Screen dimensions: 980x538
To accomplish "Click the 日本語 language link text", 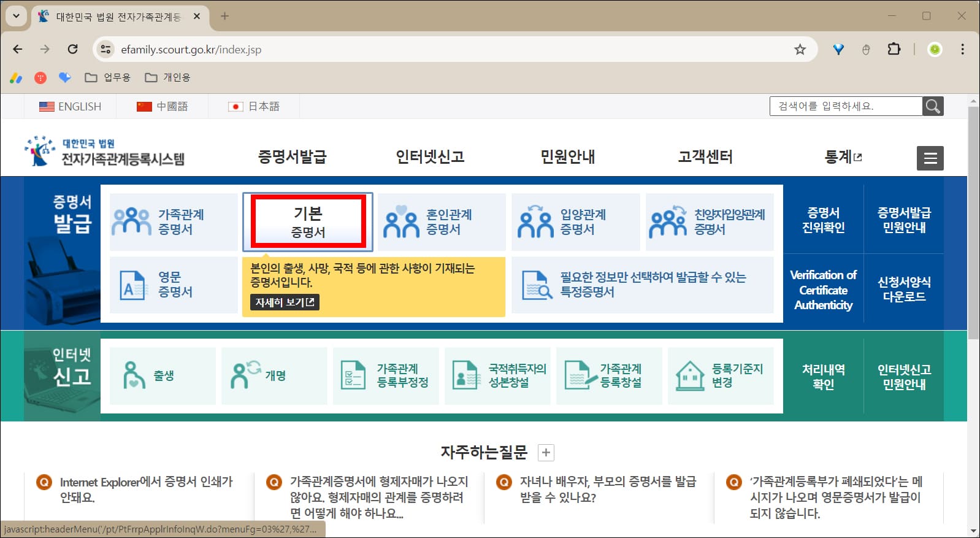I will (x=264, y=106).
